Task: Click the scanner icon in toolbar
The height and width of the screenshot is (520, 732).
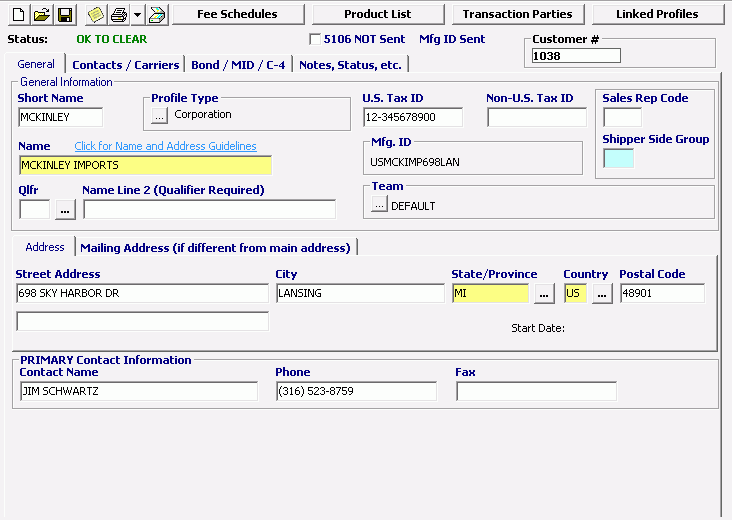Action: click(158, 15)
